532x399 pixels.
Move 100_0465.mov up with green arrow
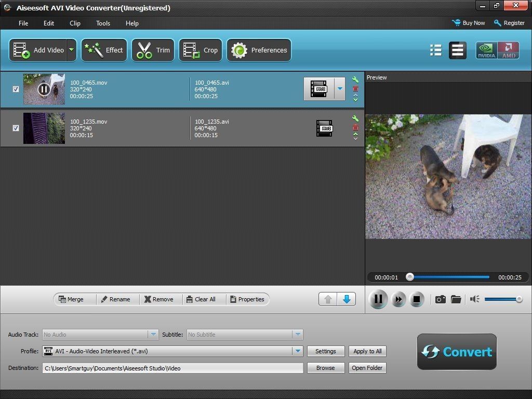point(355,96)
